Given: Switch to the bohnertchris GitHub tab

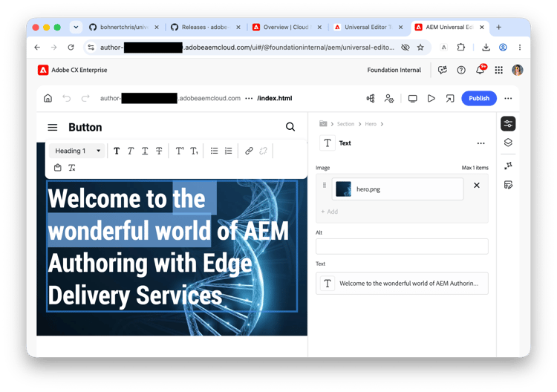Looking at the screenshot, I should point(123,27).
